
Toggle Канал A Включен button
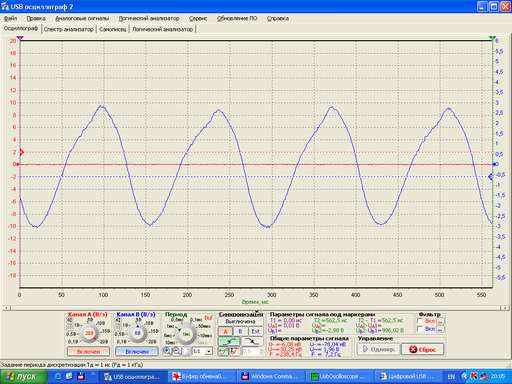point(88,351)
